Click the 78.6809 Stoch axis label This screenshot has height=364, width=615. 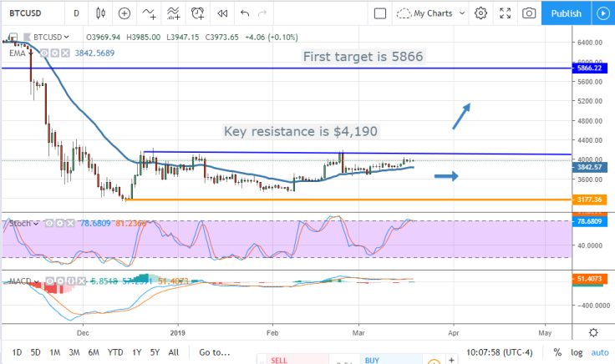[589, 222]
